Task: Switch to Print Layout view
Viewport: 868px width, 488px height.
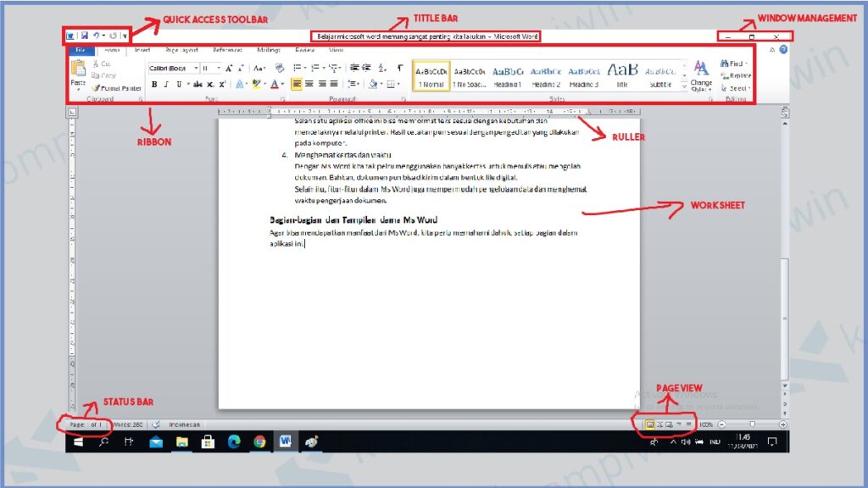Action: (x=649, y=424)
